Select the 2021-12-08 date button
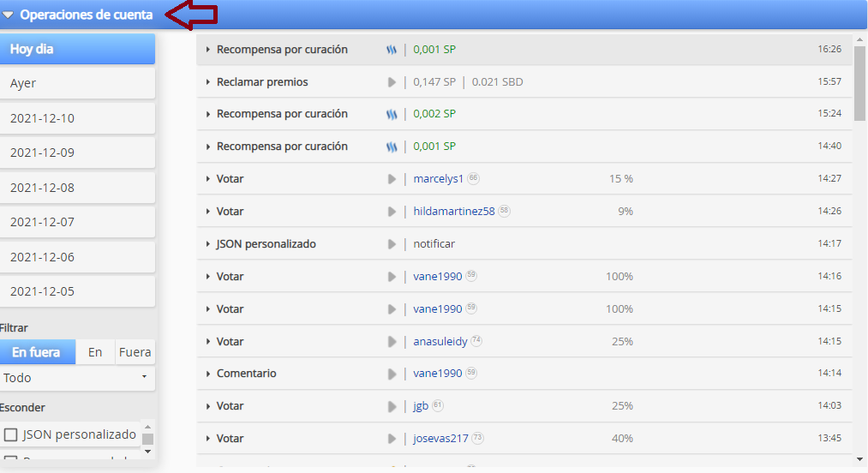Screen dimensions: 868x473 (x=77, y=188)
